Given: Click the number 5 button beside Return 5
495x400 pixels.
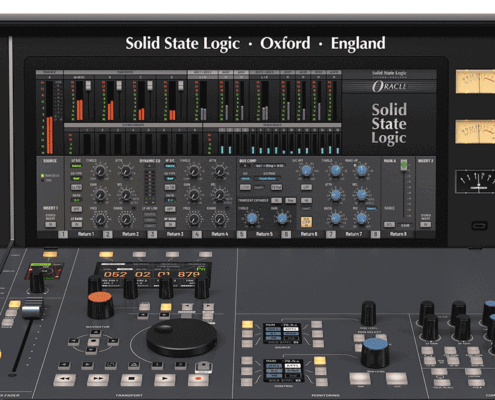Looking at the screenshot, I should pos(242,234).
